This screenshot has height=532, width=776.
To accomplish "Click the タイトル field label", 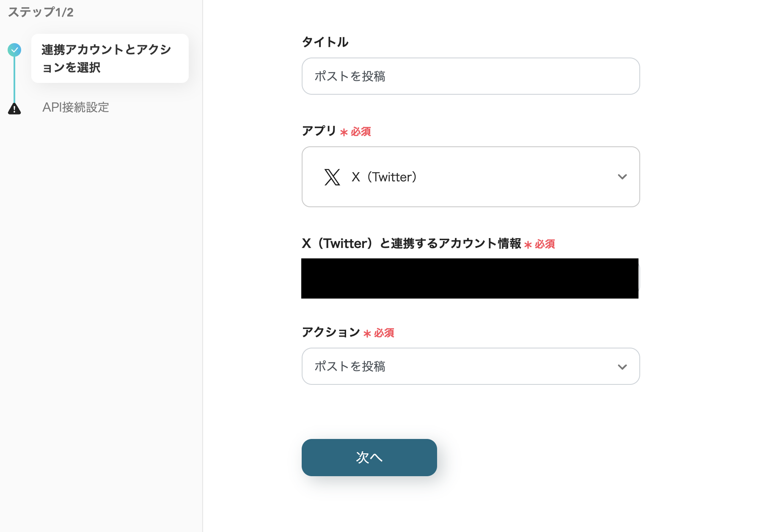I will tap(325, 42).
